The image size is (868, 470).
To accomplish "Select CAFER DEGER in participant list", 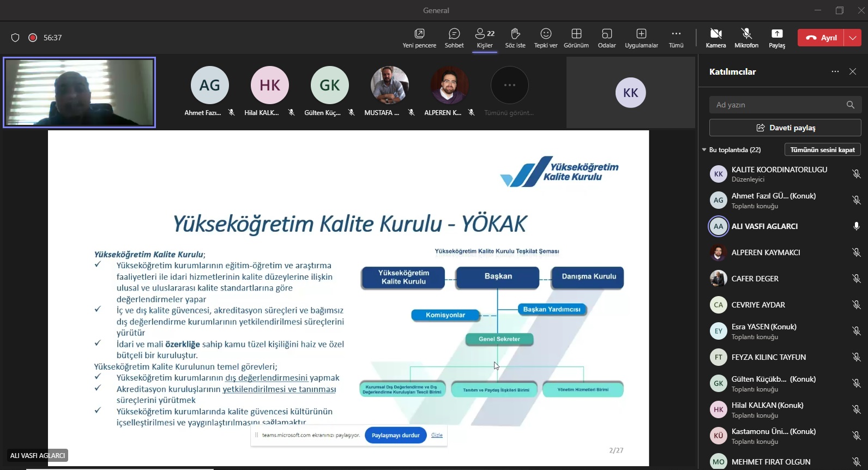I will click(x=785, y=279).
